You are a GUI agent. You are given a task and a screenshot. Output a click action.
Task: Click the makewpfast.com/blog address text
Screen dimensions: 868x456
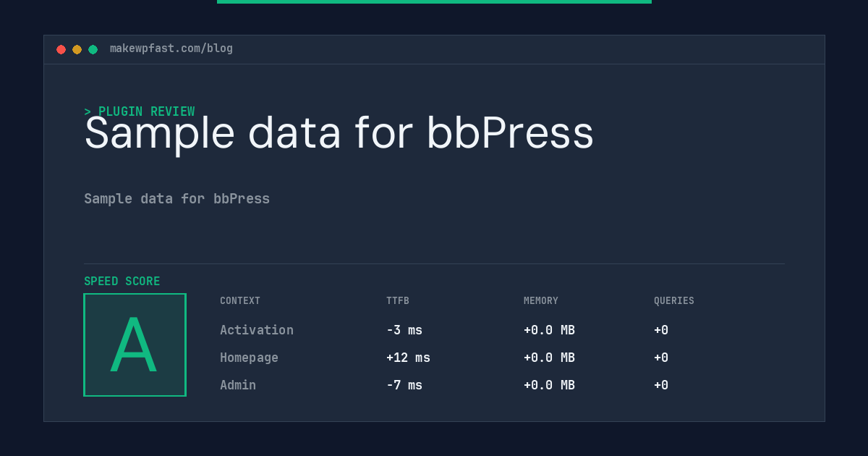171,48
